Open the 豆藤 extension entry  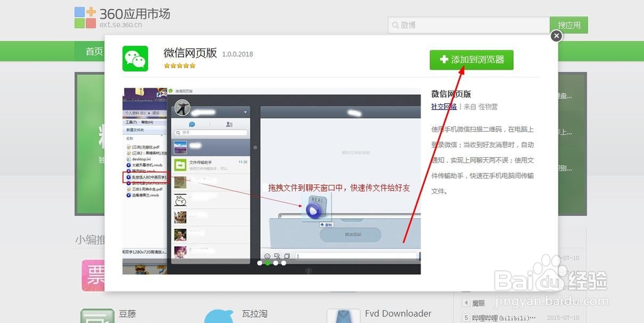coord(128,314)
